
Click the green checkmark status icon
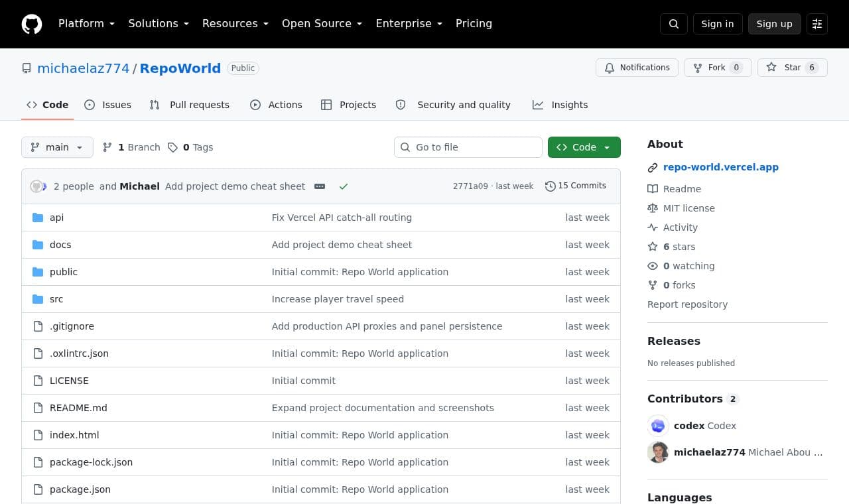coord(344,186)
